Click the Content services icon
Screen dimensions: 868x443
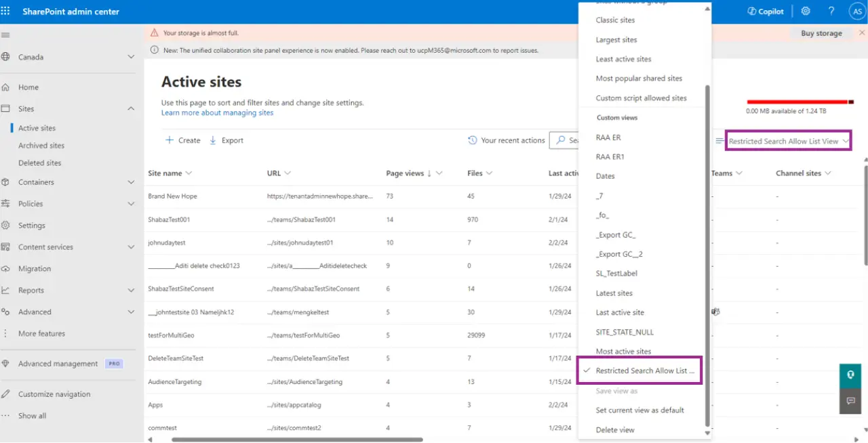(x=5, y=247)
